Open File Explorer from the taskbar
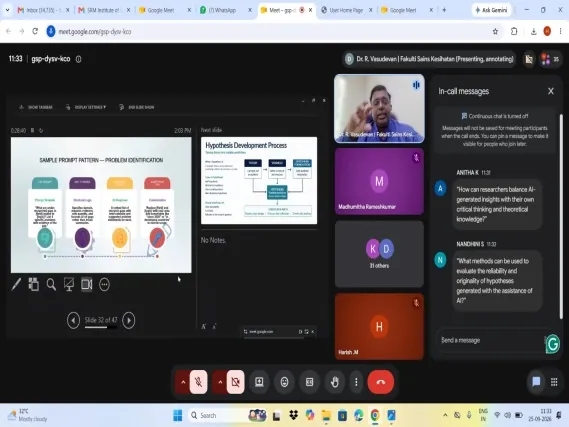The height and width of the screenshot is (427, 569). coord(326,415)
